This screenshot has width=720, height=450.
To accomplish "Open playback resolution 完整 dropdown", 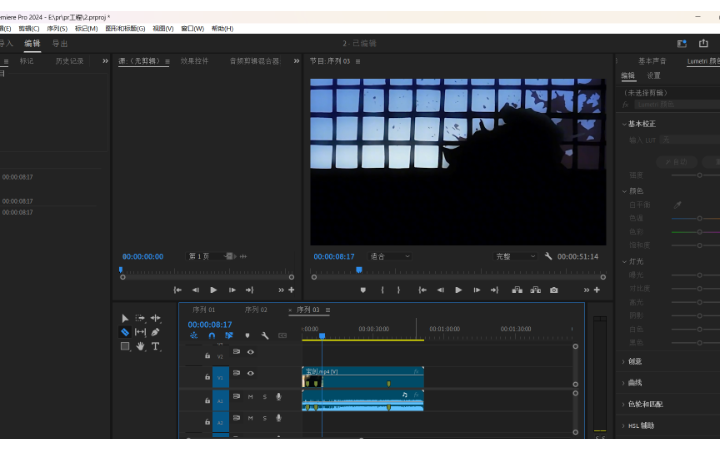I will coord(515,256).
